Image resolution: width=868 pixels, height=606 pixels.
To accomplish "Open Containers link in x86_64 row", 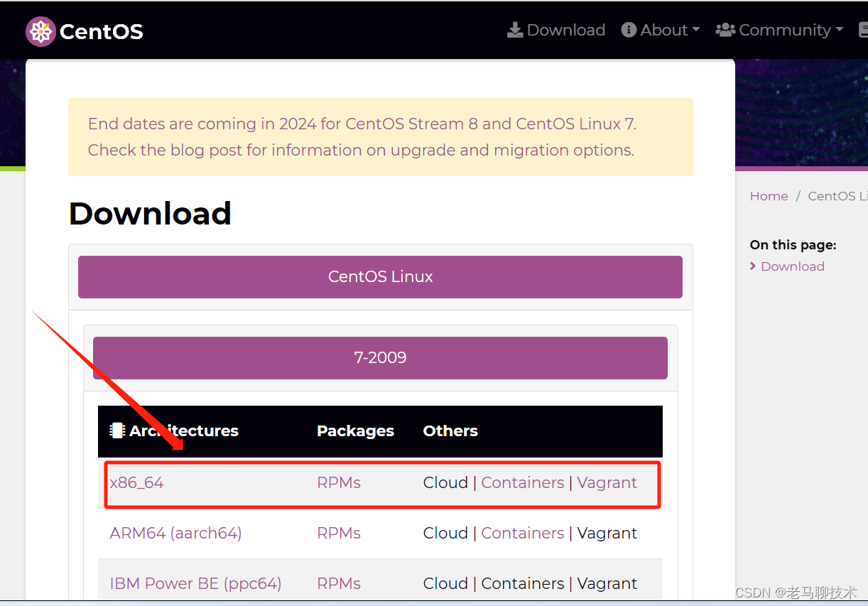I will (523, 482).
